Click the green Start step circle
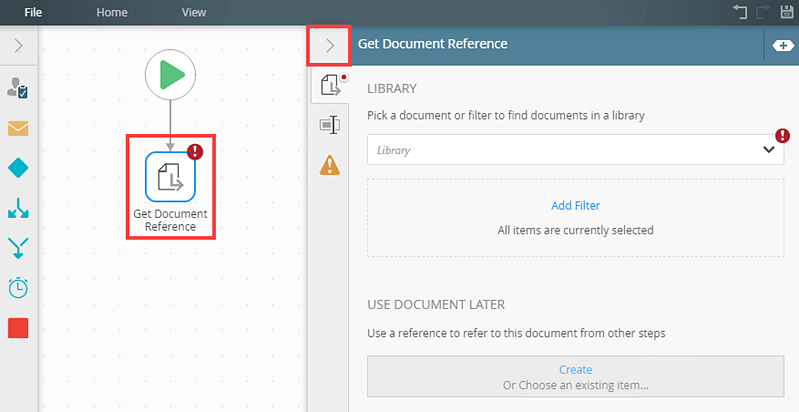Viewport: 799px width, 412px height. tap(170, 75)
